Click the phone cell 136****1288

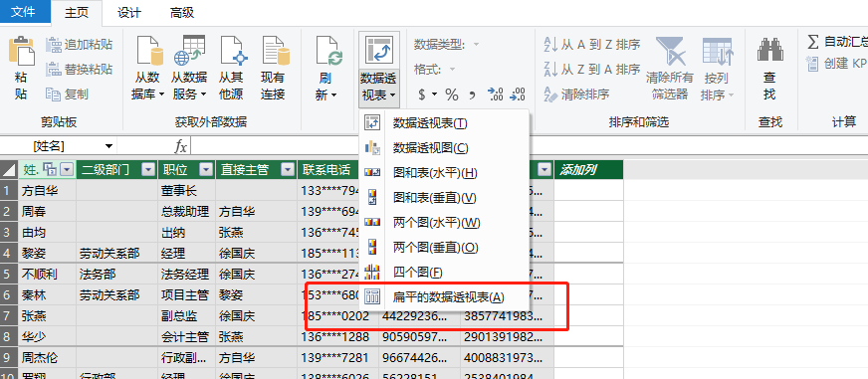pyautogui.click(x=337, y=336)
